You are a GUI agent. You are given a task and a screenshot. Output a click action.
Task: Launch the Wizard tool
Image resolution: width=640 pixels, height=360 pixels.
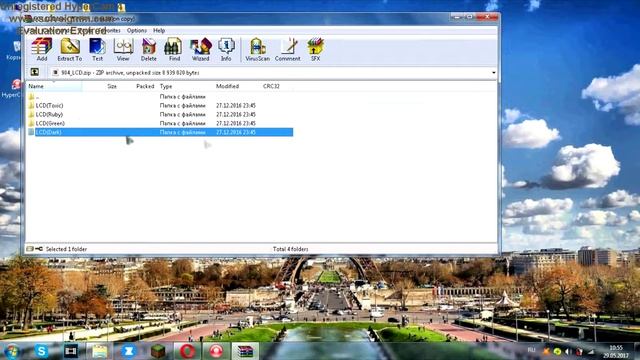(200, 49)
